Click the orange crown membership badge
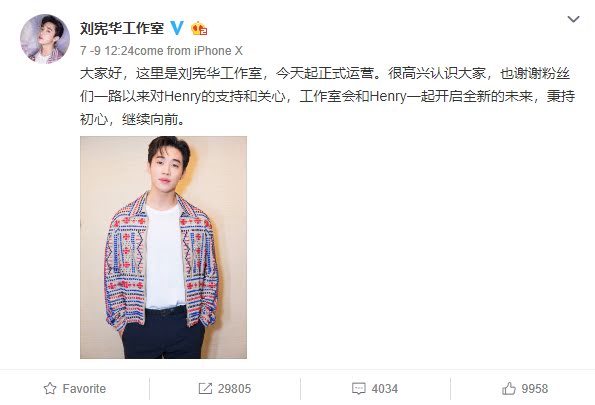Image resolution: width=595 pixels, height=405 pixels. coord(199,28)
